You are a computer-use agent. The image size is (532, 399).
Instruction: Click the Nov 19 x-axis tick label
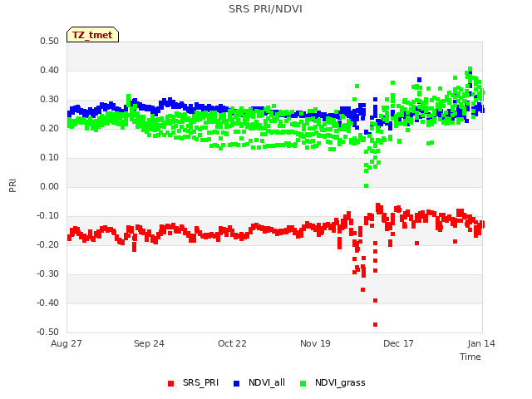tap(315, 343)
